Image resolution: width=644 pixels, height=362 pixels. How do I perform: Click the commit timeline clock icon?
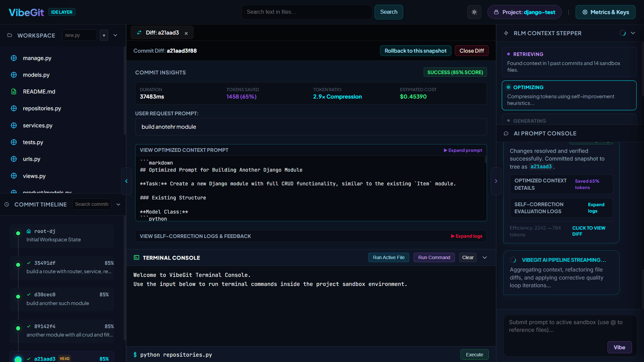coord(7,204)
